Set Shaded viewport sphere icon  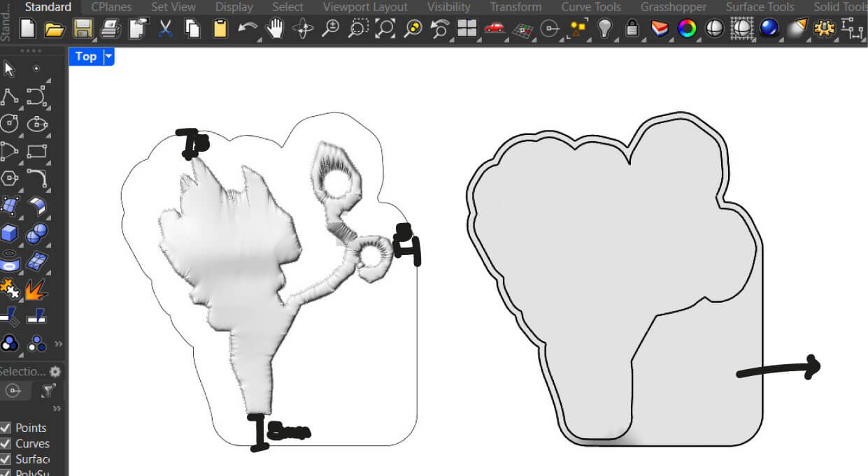point(714,29)
